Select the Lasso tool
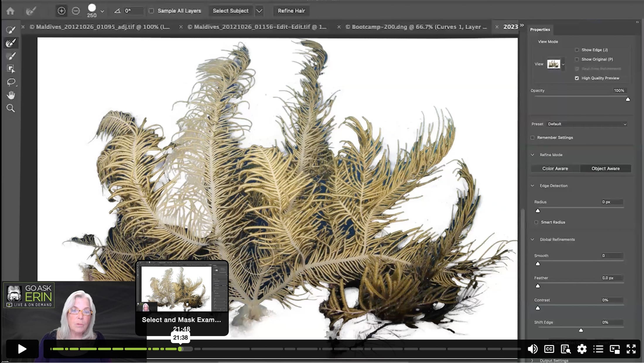 point(11,82)
